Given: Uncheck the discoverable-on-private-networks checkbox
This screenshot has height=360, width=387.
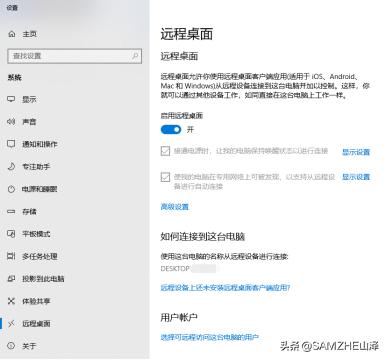Looking at the screenshot, I should [165, 177].
